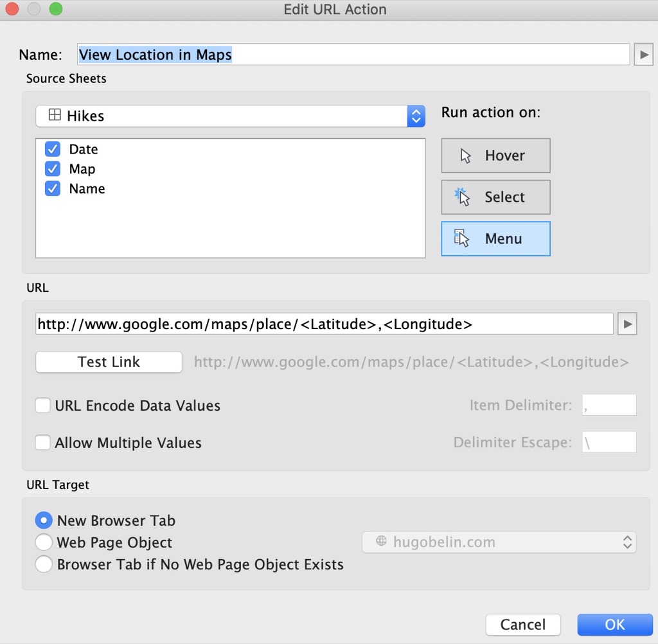The width and height of the screenshot is (658, 644).
Task: Set the action to run on Hover
Action: 495,156
